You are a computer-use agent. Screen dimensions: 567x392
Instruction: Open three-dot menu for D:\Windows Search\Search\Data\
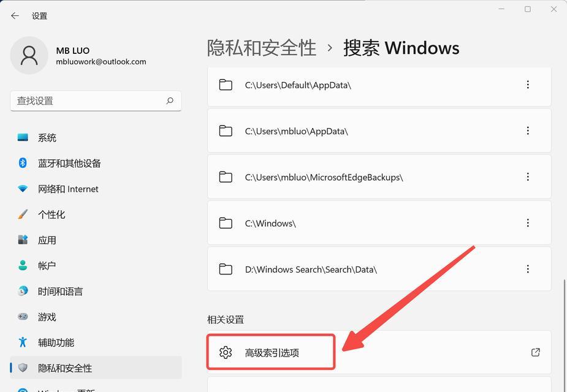pyautogui.click(x=528, y=269)
